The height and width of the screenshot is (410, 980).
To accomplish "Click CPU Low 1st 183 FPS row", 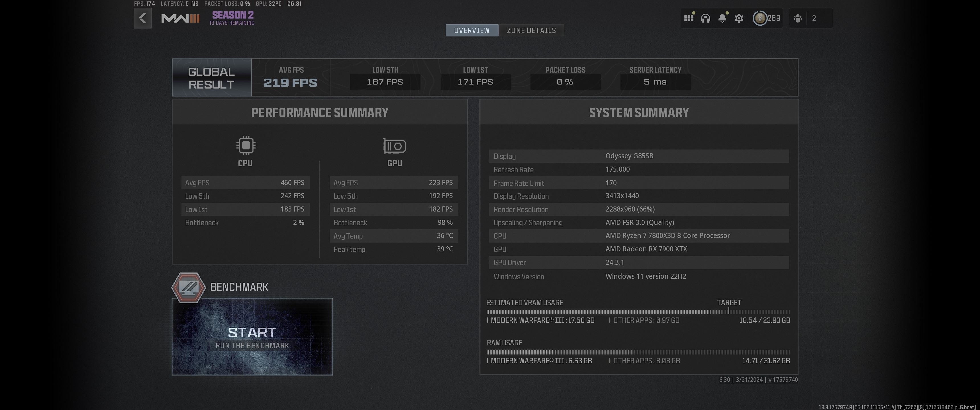I will point(245,210).
